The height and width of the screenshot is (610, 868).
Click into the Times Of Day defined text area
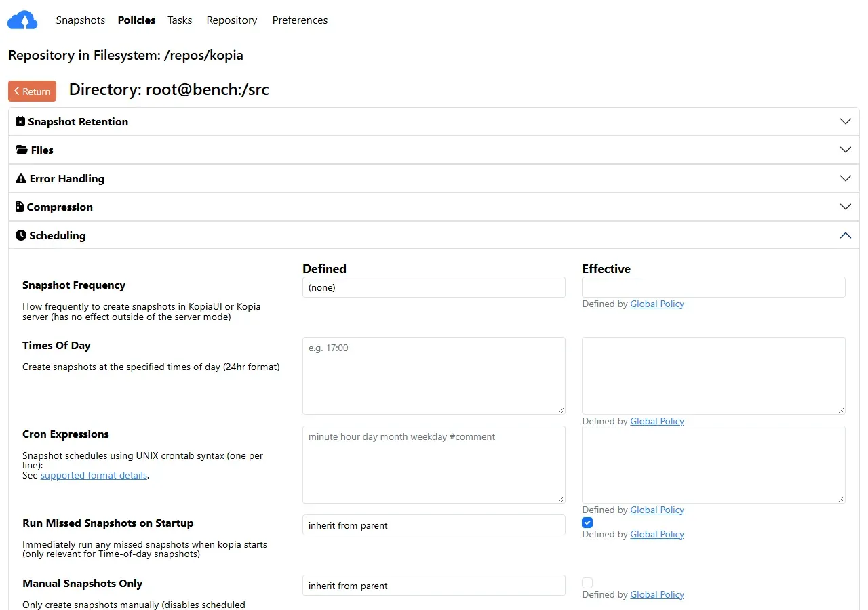(x=434, y=375)
